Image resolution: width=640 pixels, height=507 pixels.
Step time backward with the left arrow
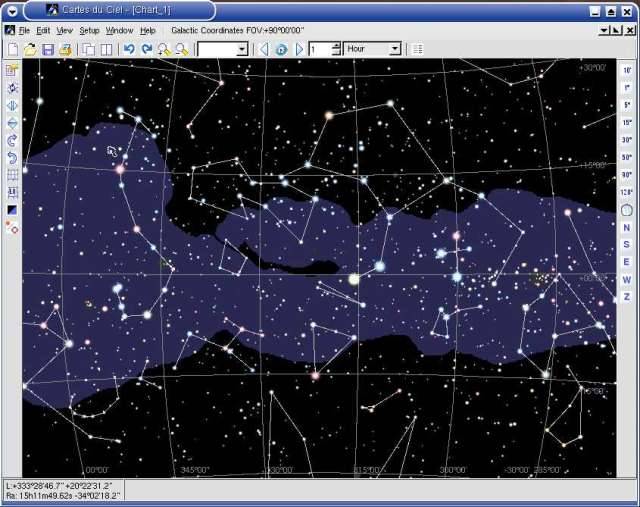(x=264, y=50)
